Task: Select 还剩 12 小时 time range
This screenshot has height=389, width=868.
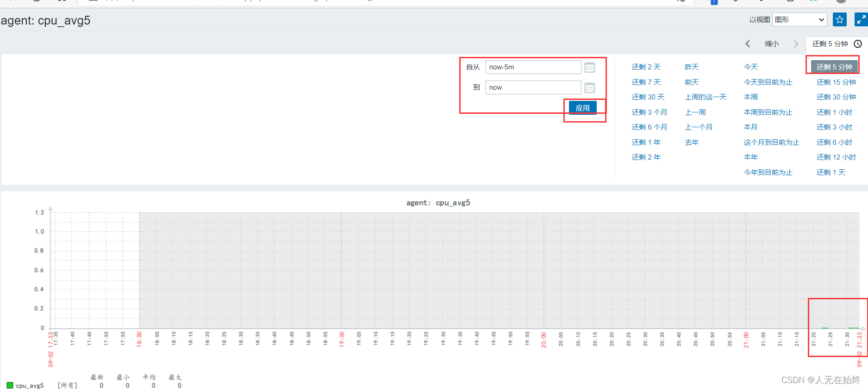Action: [x=836, y=157]
